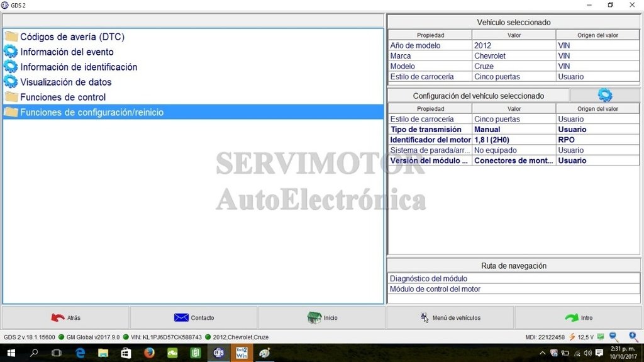Return to Inicio home screen
Viewport: 644px width, 362px height.
pos(322,317)
